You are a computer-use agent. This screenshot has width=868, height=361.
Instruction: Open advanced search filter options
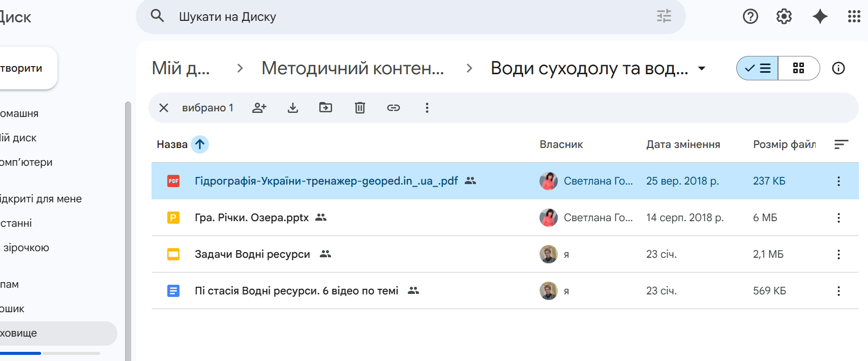664,16
